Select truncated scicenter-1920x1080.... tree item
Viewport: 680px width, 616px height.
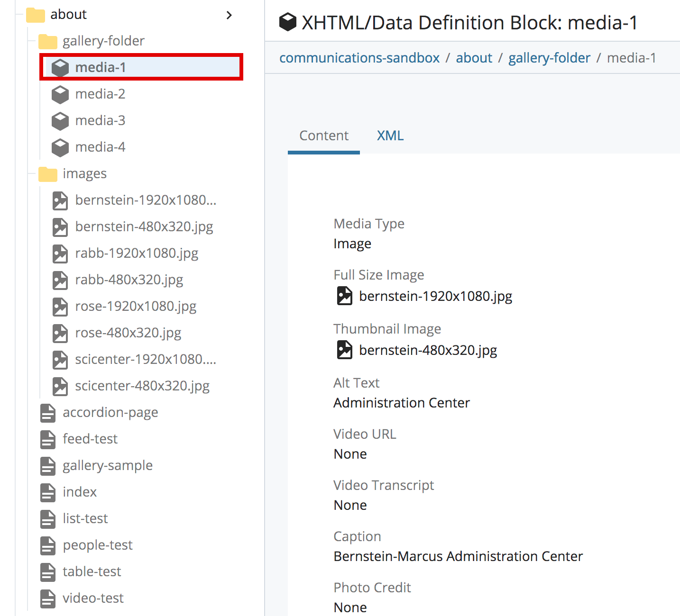point(146,360)
